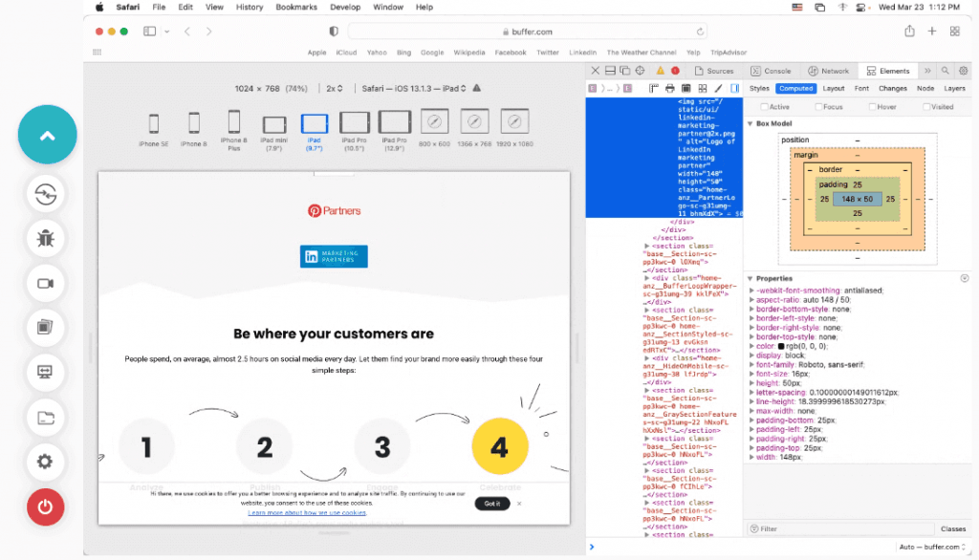
Task: Click the Got it cookie consent button
Action: coord(491,503)
